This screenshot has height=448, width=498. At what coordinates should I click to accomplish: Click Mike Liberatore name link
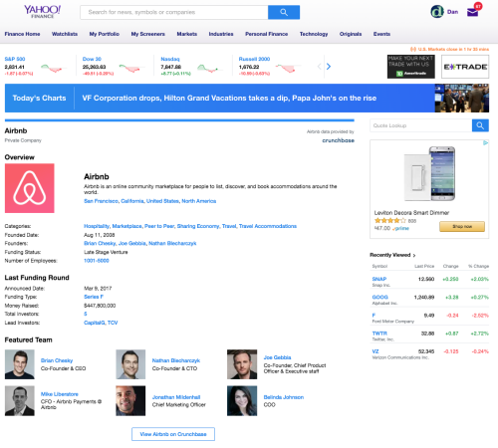click(60, 394)
